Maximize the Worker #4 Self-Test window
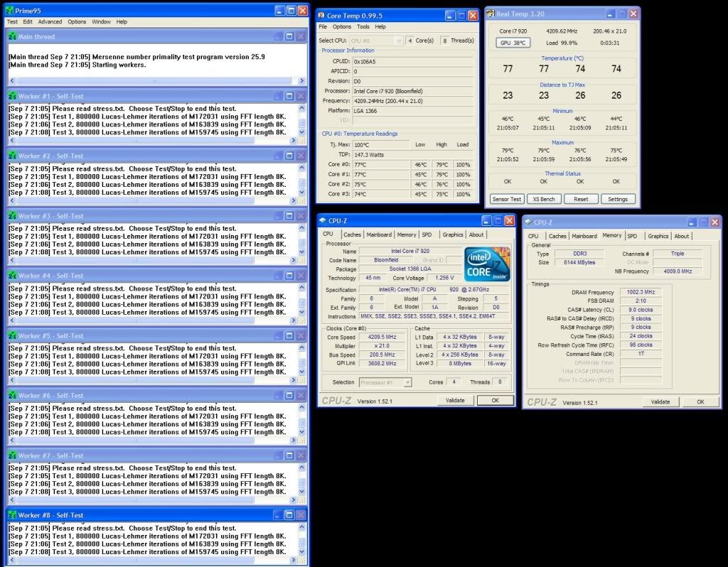This screenshot has height=567, width=728. (289, 276)
